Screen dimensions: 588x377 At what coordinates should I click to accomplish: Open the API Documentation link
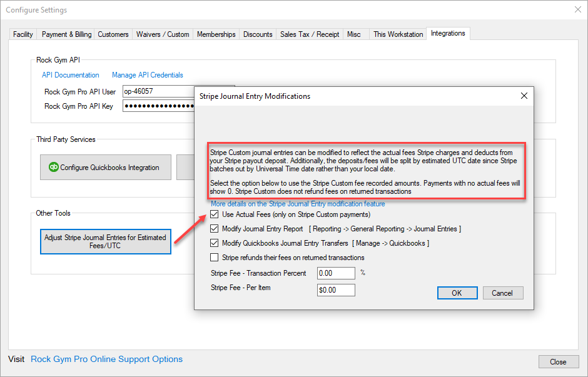[x=71, y=75]
